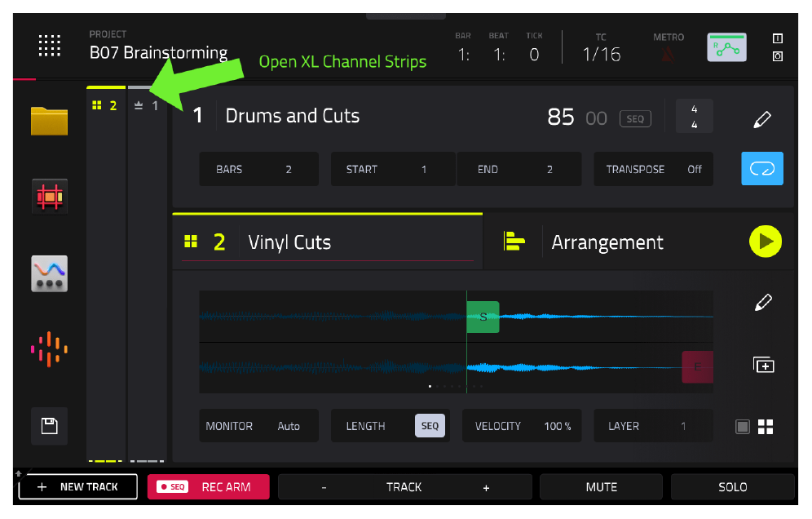Adjust the VELOCITY 100% field

pos(522,426)
